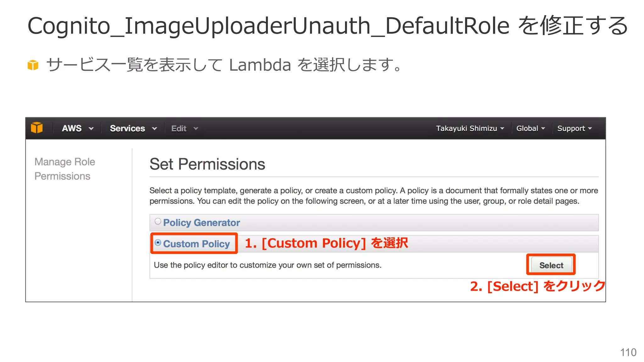Viewport: 644px width, 362px height.
Task: Click the Set Permissions heading
Action: [207, 164]
